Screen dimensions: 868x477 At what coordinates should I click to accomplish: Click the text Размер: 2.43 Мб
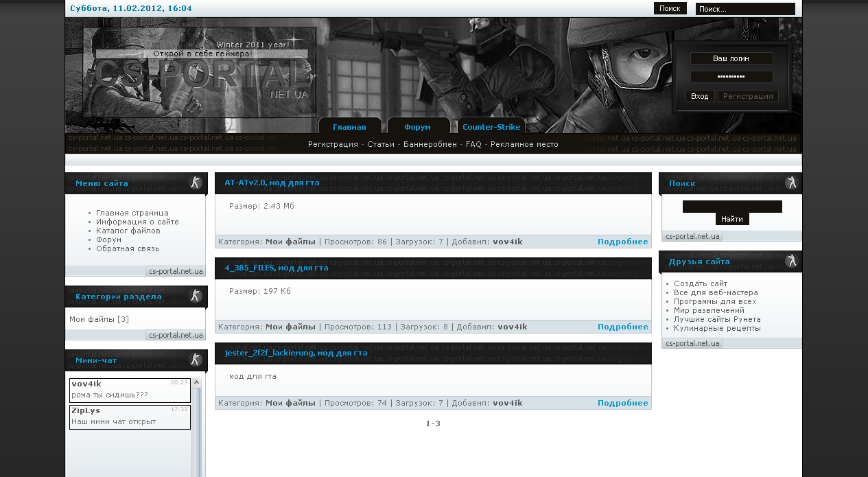click(x=261, y=206)
